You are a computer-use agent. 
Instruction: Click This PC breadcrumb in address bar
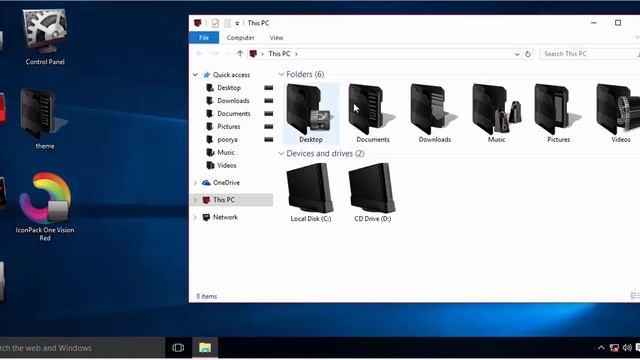[279, 53]
